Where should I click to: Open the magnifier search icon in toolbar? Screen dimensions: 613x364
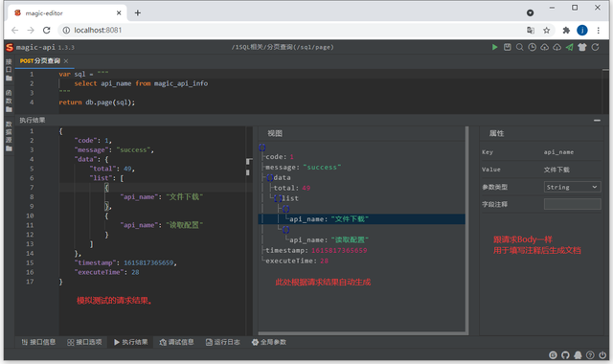pos(519,47)
